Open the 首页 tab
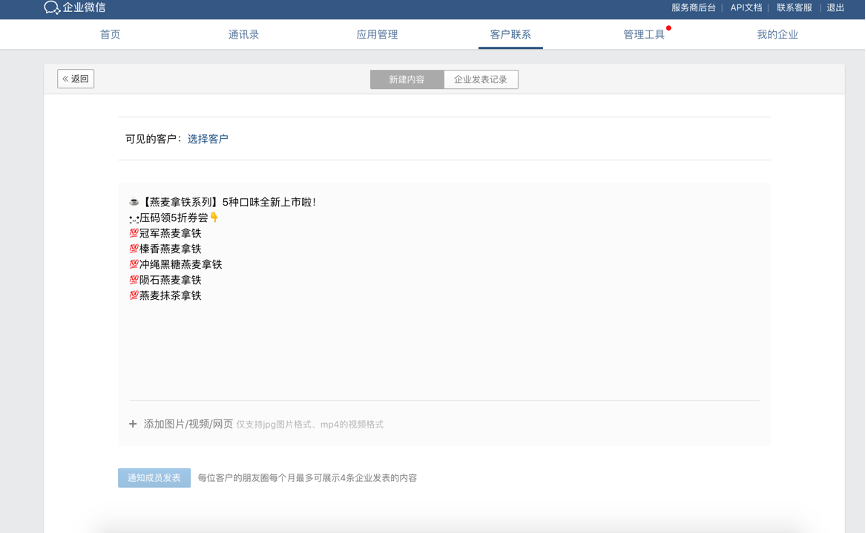Viewport: 866px width, 533px height. pyautogui.click(x=110, y=34)
